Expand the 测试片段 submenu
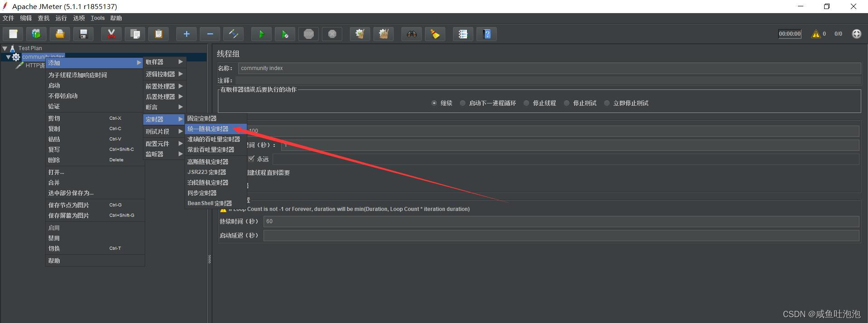 tap(164, 131)
